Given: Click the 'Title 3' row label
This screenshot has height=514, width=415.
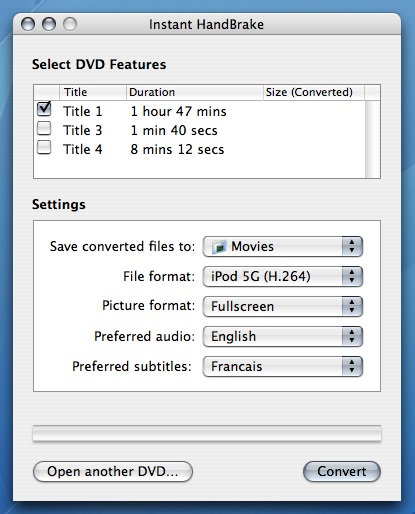Looking at the screenshot, I should click(x=83, y=130).
